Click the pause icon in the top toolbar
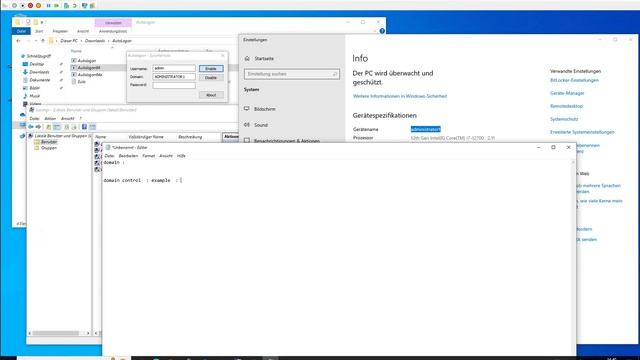This screenshot has height=360, width=640. click(x=48, y=5)
